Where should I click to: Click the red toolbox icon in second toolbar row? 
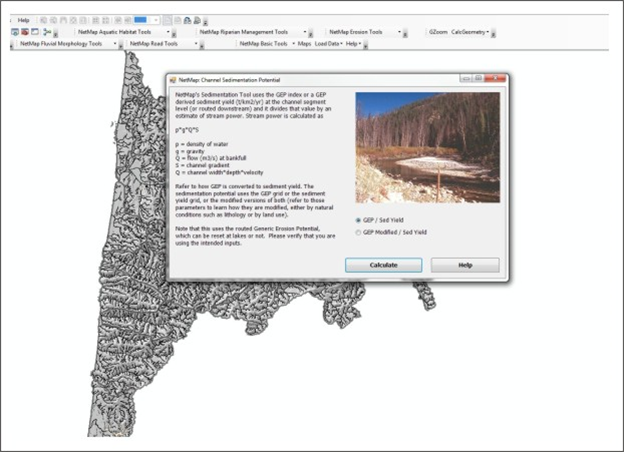(x=25, y=32)
